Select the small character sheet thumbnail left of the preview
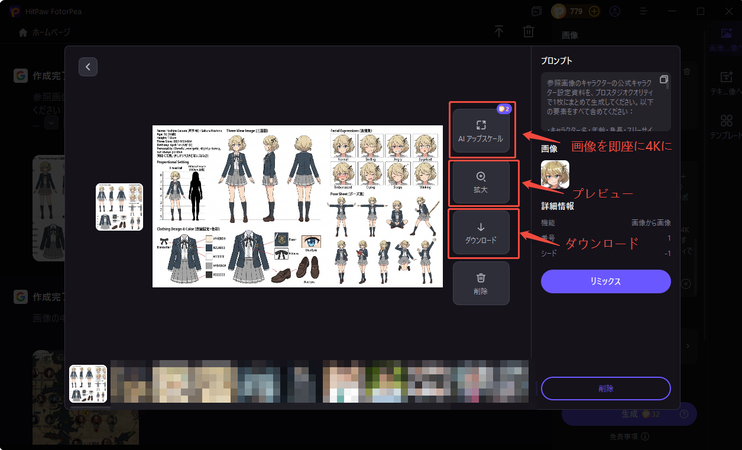The image size is (742, 450). 119,207
